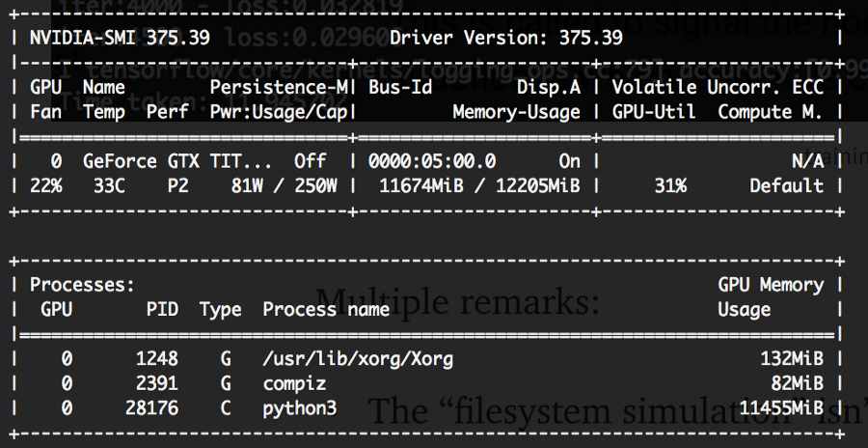Click the compiz process name
This screenshot has width=868, height=448.
tap(294, 383)
